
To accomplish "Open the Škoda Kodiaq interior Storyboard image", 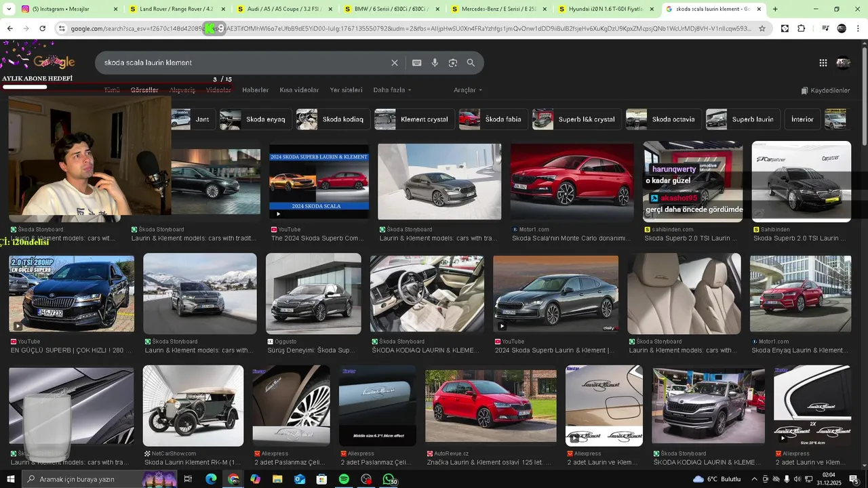I will click(427, 293).
